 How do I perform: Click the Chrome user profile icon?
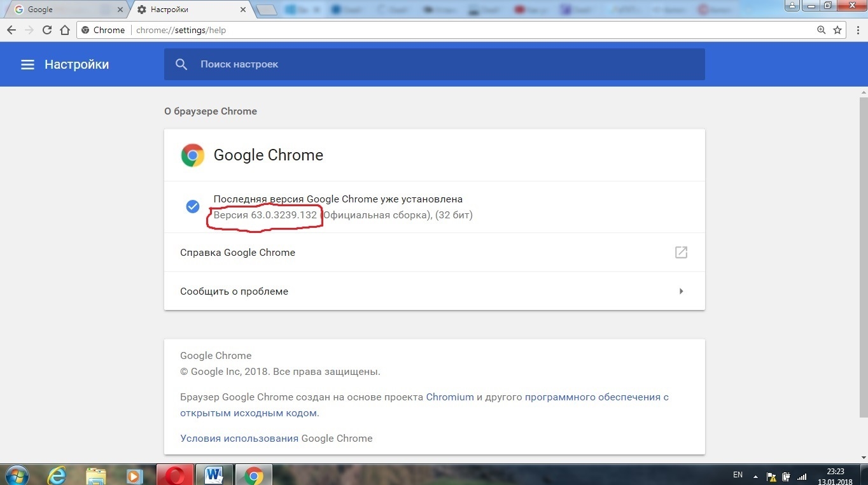point(792,5)
